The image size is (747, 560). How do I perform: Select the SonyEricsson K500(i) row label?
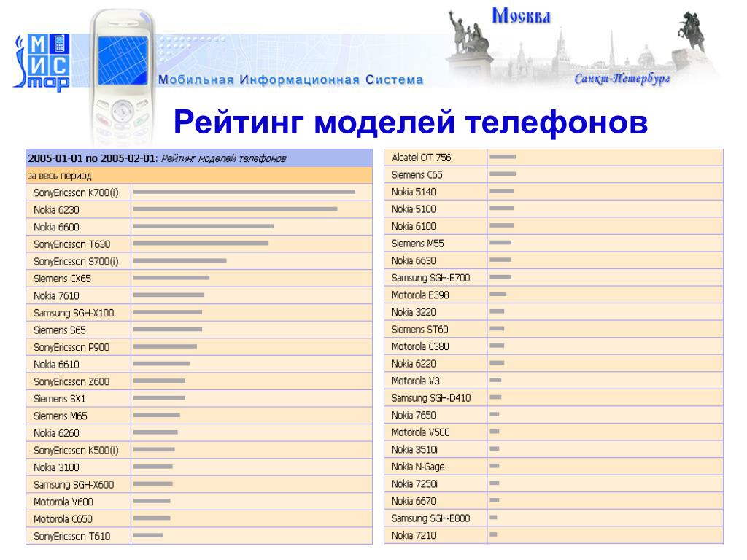click(76, 450)
